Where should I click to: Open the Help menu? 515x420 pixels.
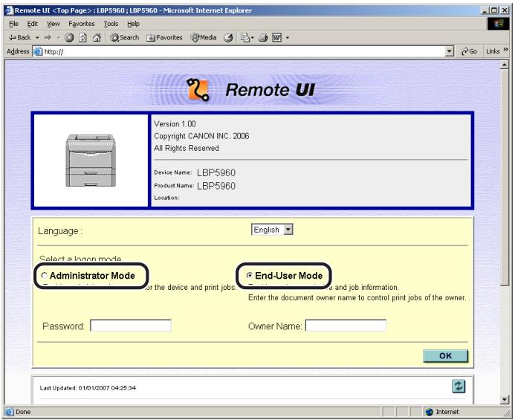pos(133,24)
